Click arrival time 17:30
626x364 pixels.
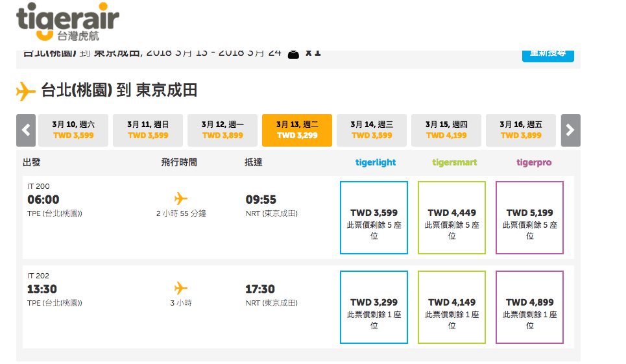260,289
